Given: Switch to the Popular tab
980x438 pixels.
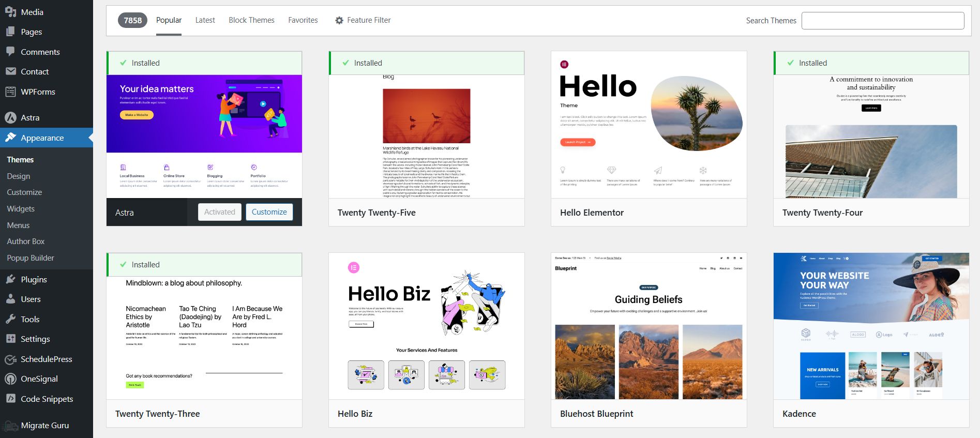Looking at the screenshot, I should (x=169, y=20).
